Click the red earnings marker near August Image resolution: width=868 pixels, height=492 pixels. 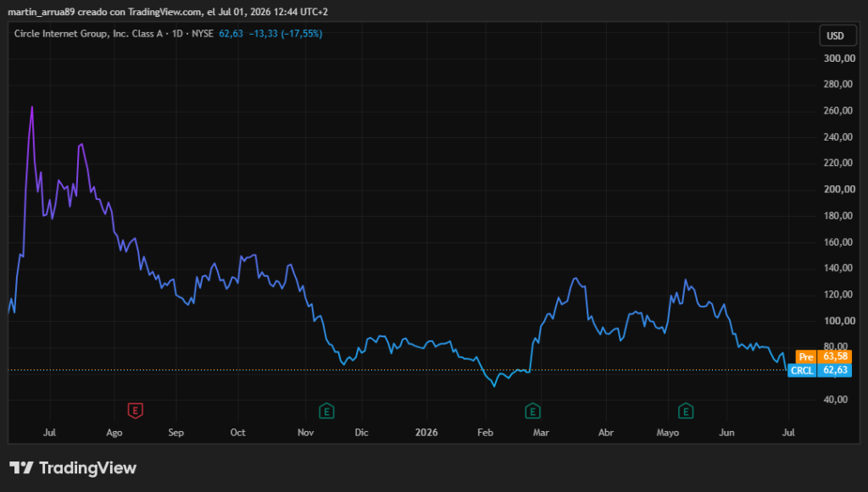coord(135,411)
